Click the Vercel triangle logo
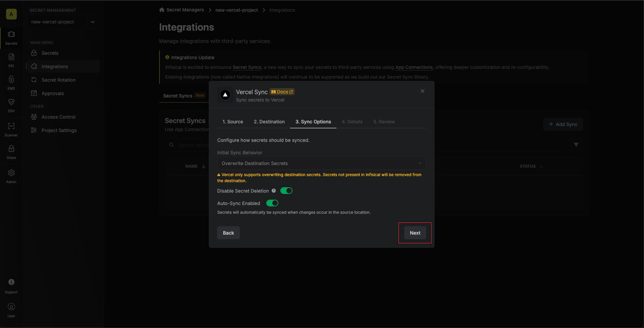The image size is (644, 328). [225, 95]
